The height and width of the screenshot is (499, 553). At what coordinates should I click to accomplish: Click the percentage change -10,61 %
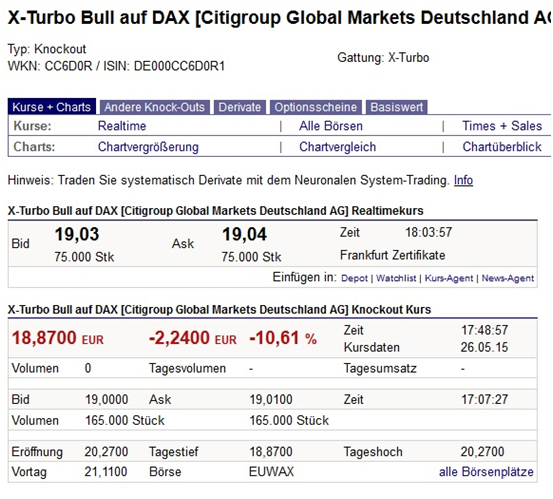tap(283, 338)
